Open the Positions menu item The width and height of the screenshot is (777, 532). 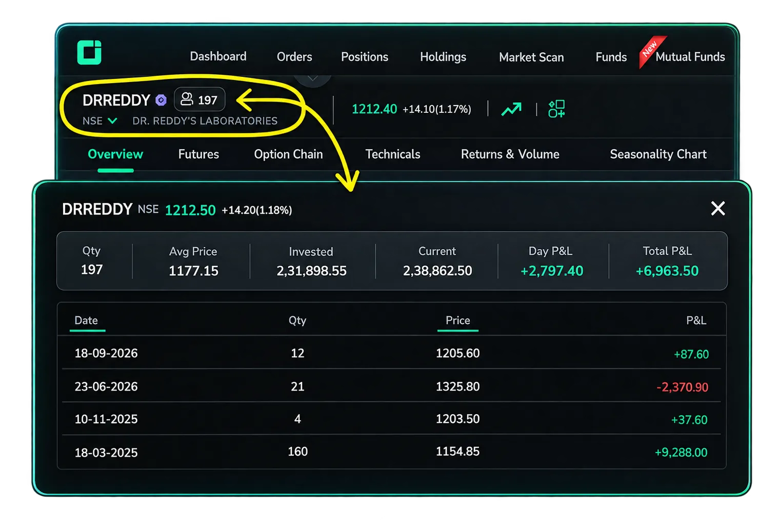pos(365,57)
